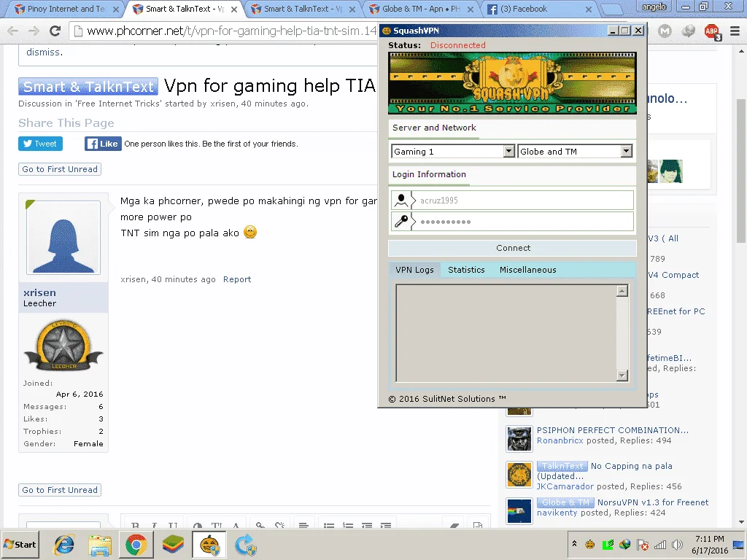The width and height of the screenshot is (747, 560).
Task: Click the top Go to First Unread button
Action: 60,169
